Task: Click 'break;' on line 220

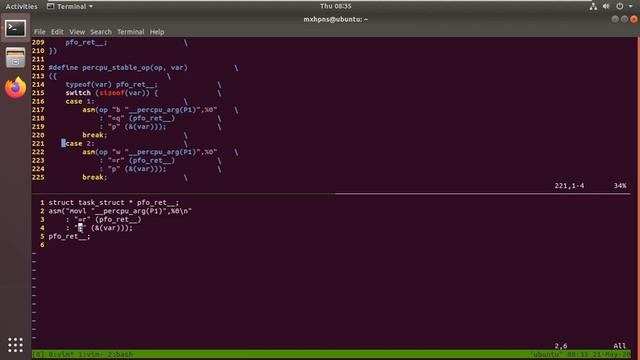Action: point(95,135)
